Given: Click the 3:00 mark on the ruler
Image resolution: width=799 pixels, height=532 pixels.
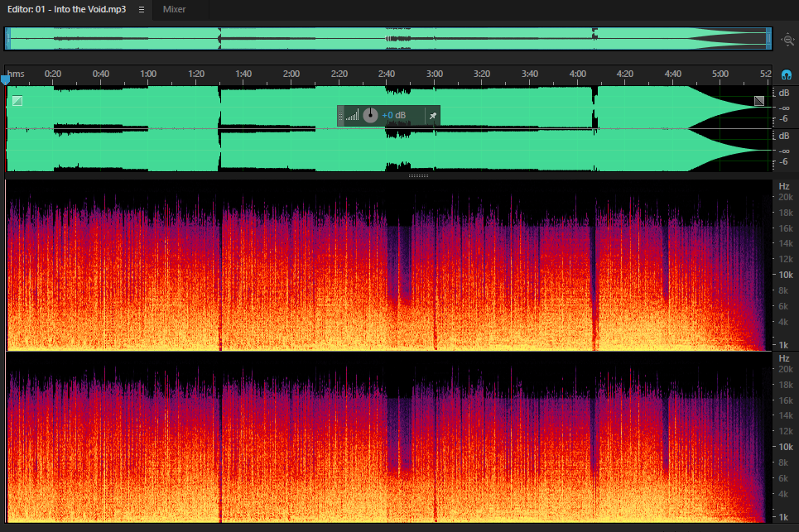Looking at the screenshot, I should [x=434, y=74].
